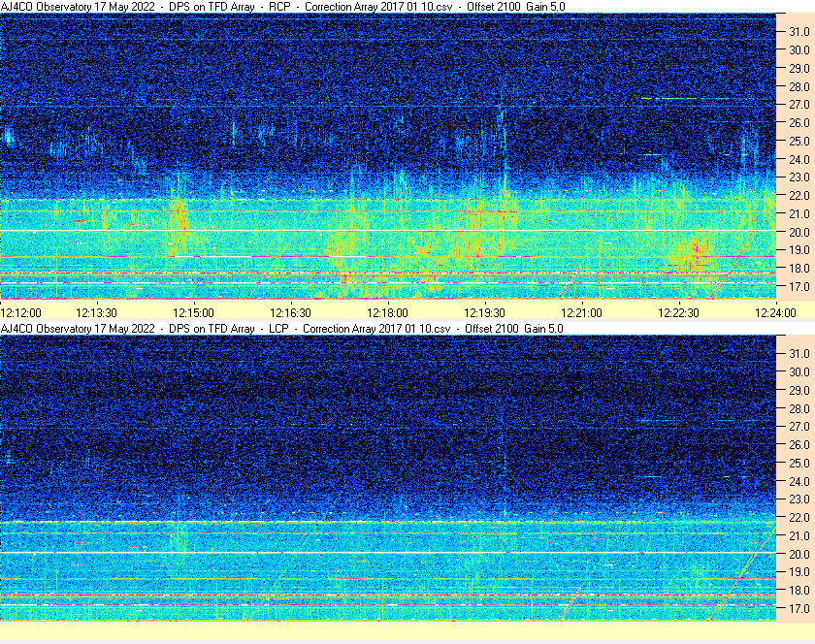Select the 12:18:00 time axis marker
815x644 pixels.
387,312
